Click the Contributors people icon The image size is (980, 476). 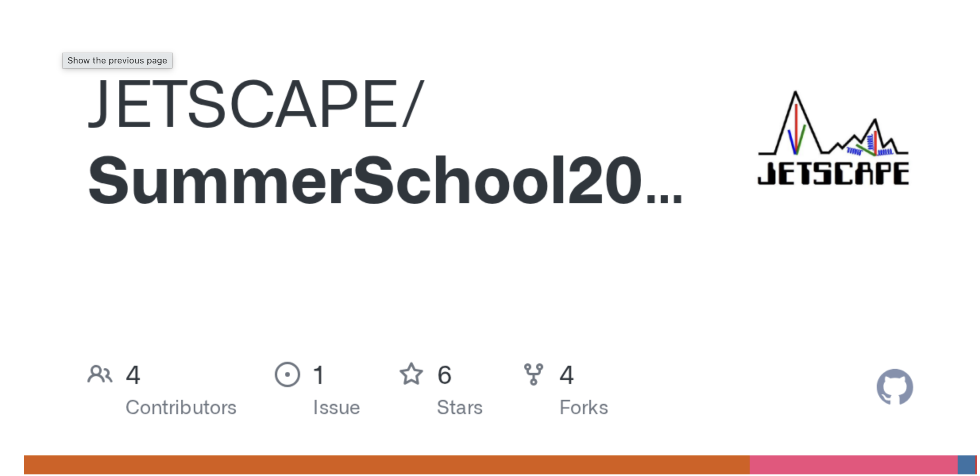(100, 374)
